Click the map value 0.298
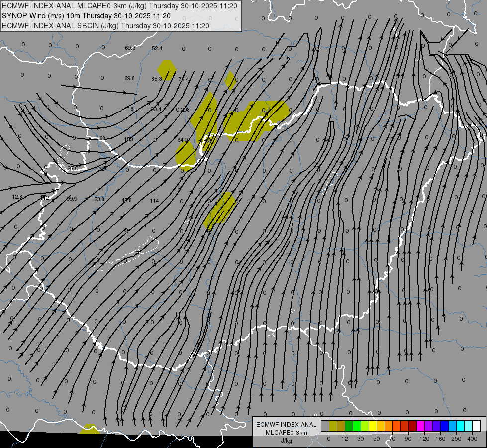Viewport: 487px width, 448px height. point(183,110)
